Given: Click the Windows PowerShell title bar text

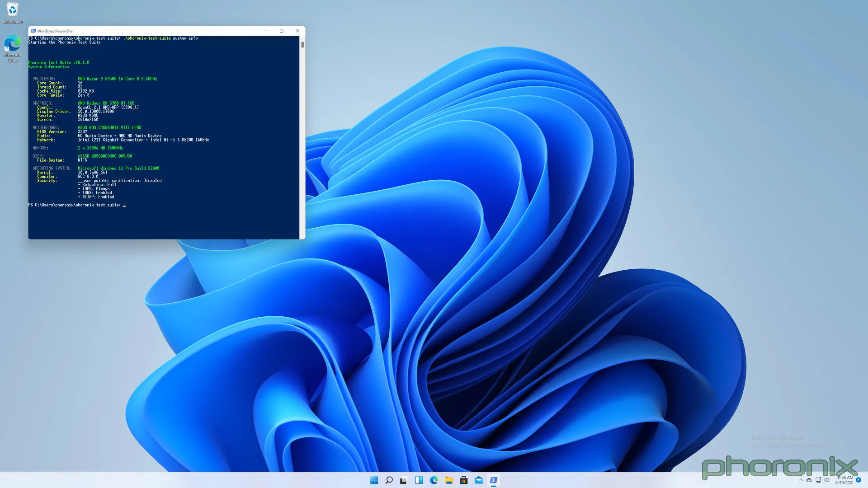Looking at the screenshot, I should [56, 31].
